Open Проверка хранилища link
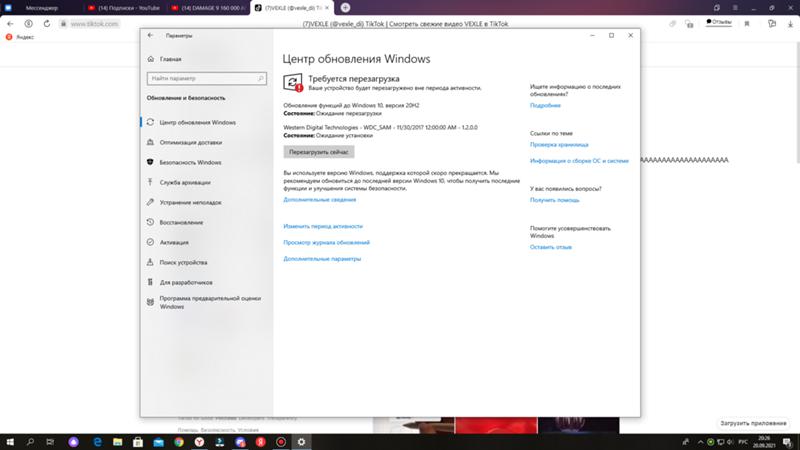Screen dimensions: 800x450 click(x=559, y=144)
